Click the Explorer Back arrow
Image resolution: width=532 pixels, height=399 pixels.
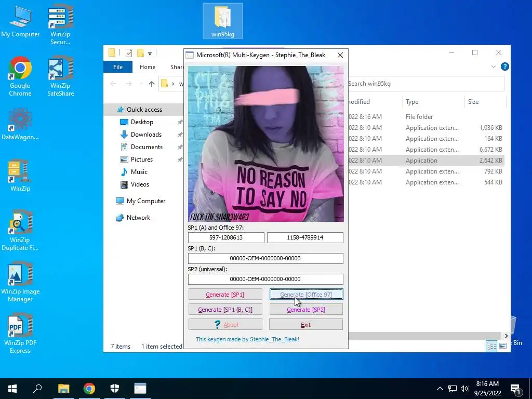(114, 84)
